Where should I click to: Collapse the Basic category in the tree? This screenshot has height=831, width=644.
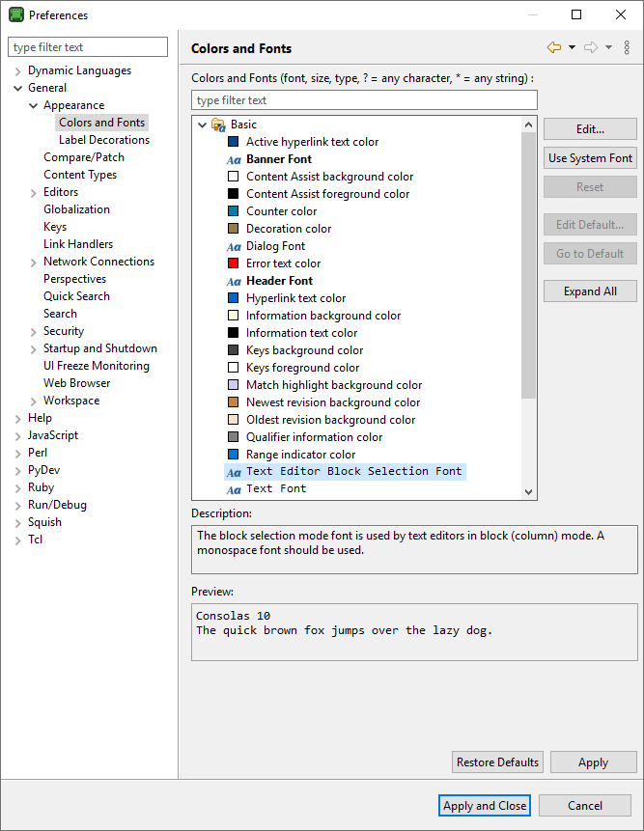(x=202, y=125)
